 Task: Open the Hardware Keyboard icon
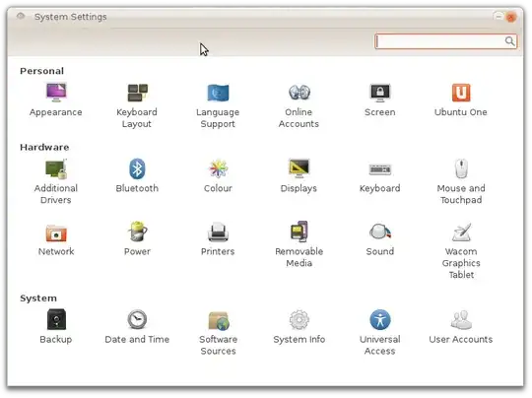(380, 169)
